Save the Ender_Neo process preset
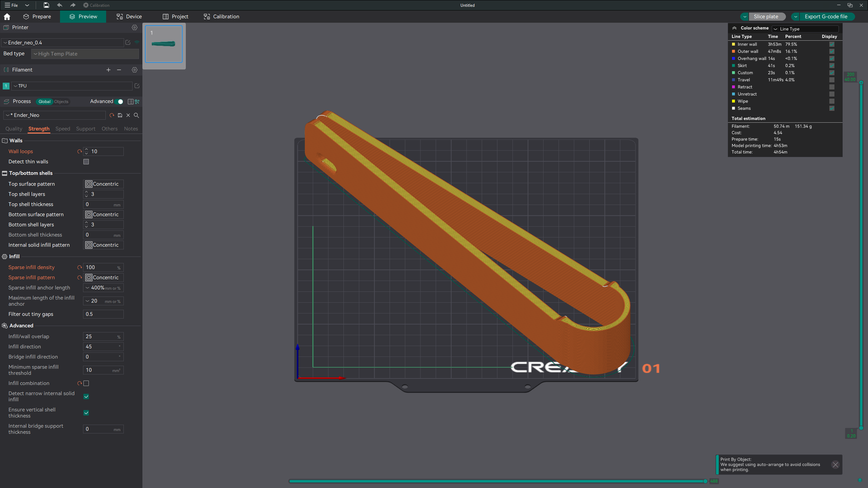This screenshot has height=488, width=868. click(120, 115)
